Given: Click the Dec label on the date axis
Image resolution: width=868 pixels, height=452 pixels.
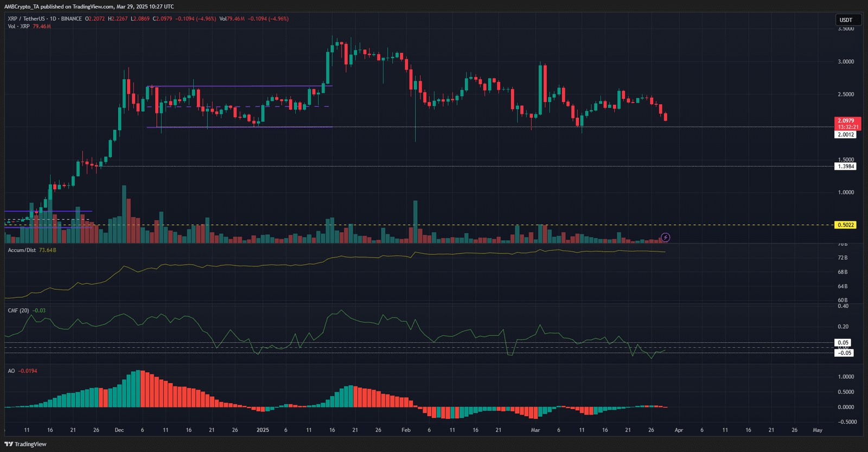Looking at the screenshot, I should (119, 430).
